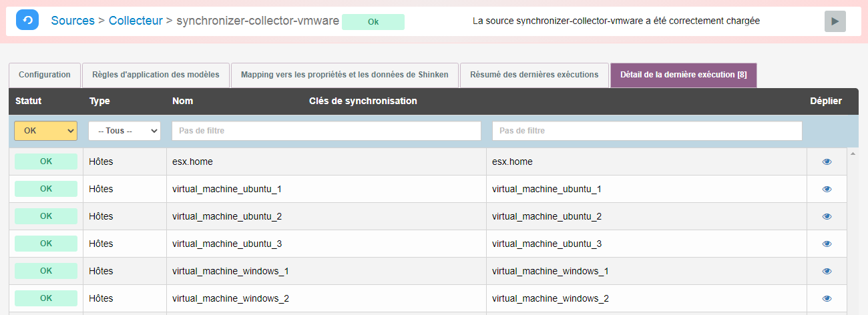This screenshot has height=315, width=868.
Task: Click eye icon for virtual_machine_ubuntu_1
Action: tap(827, 189)
